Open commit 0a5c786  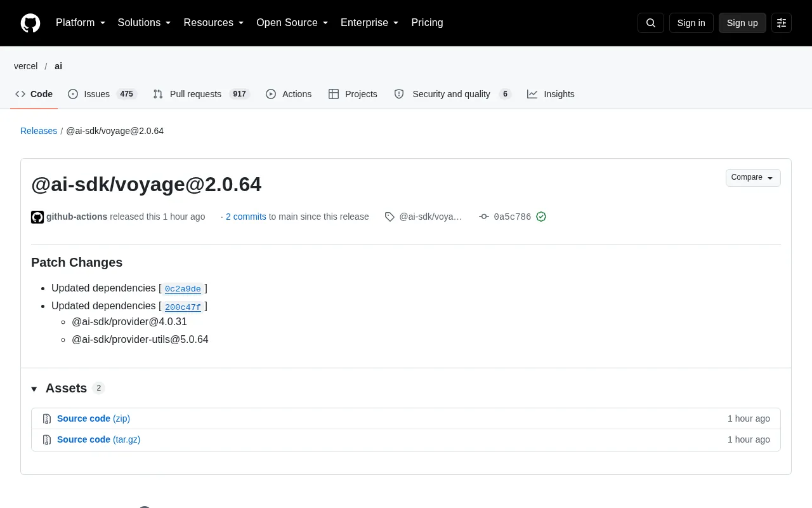pyautogui.click(x=513, y=217)
